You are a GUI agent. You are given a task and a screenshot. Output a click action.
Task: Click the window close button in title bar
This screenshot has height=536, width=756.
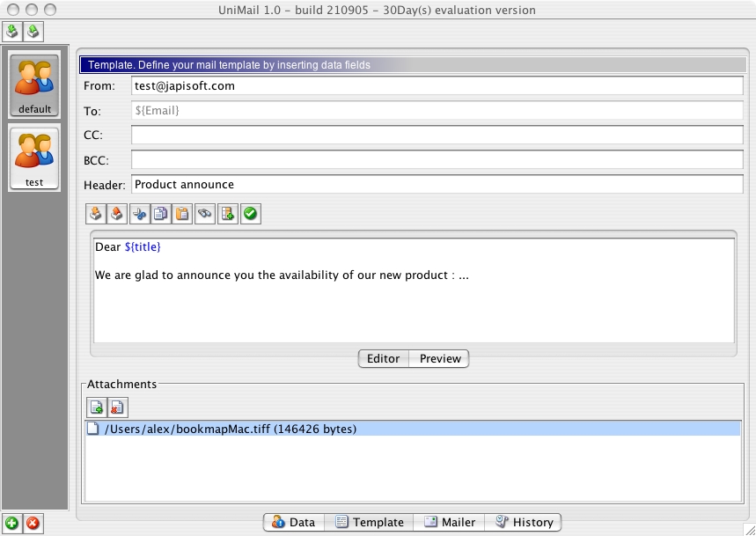pyautogui.click(x=14, y=9)
